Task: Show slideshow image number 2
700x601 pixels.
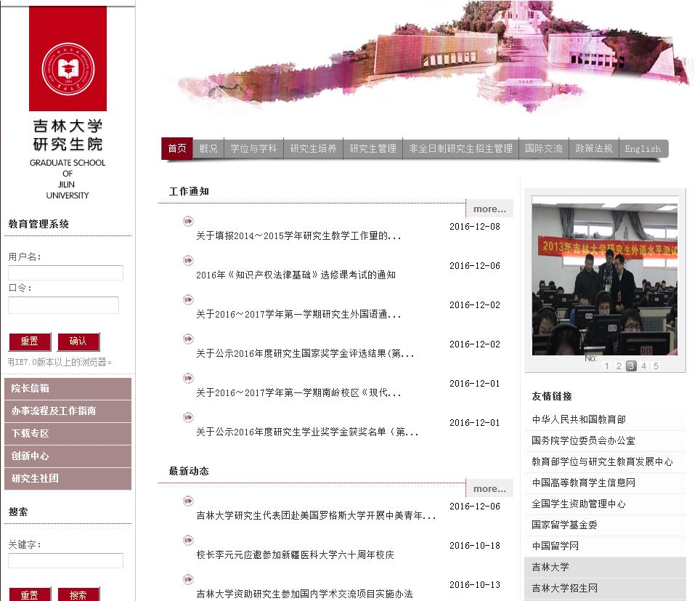Action: pyautogui.click(x=619, y=366)
